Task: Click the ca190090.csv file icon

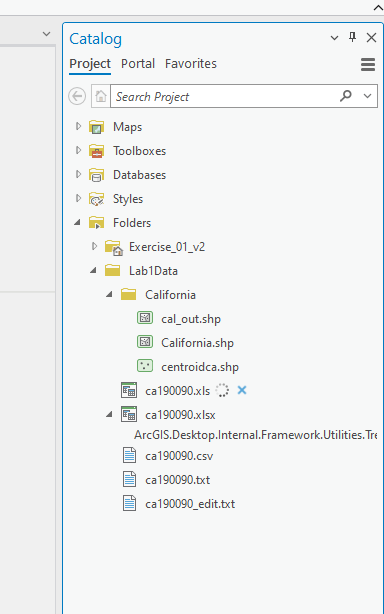Action: click(130, 456)
